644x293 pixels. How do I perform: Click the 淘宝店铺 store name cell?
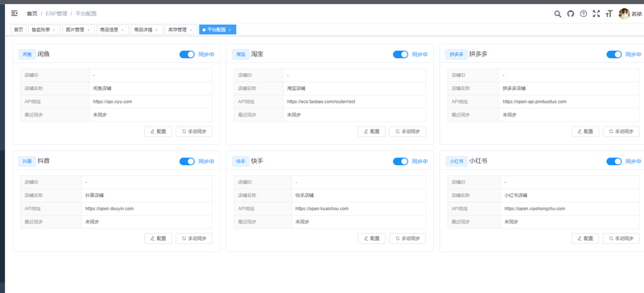[x=354, y=89]
